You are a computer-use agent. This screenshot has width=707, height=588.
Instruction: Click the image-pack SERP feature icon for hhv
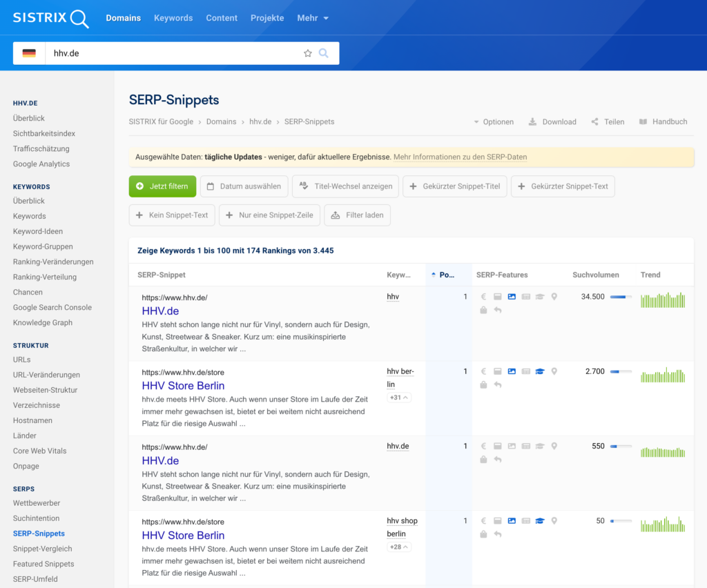(512, 296)
